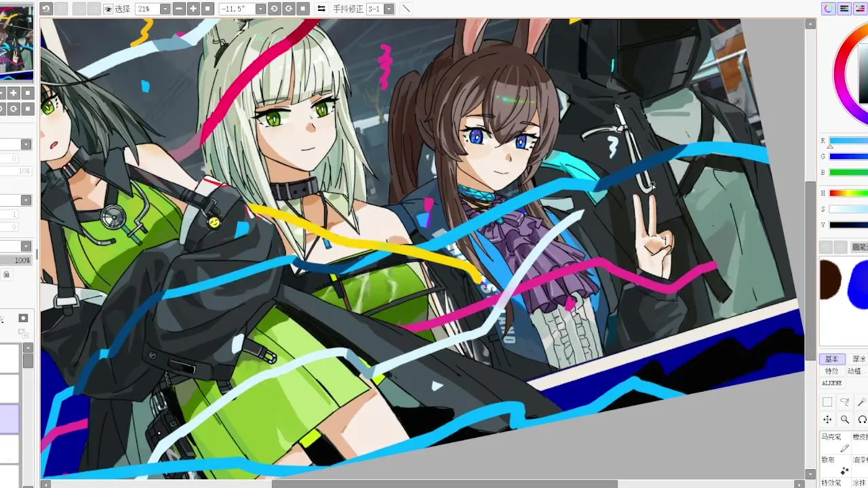Screen dimensions: 868x488
Task: Adjust the R red channel slider
Action: pyautogui.click(x=848, y=141)
